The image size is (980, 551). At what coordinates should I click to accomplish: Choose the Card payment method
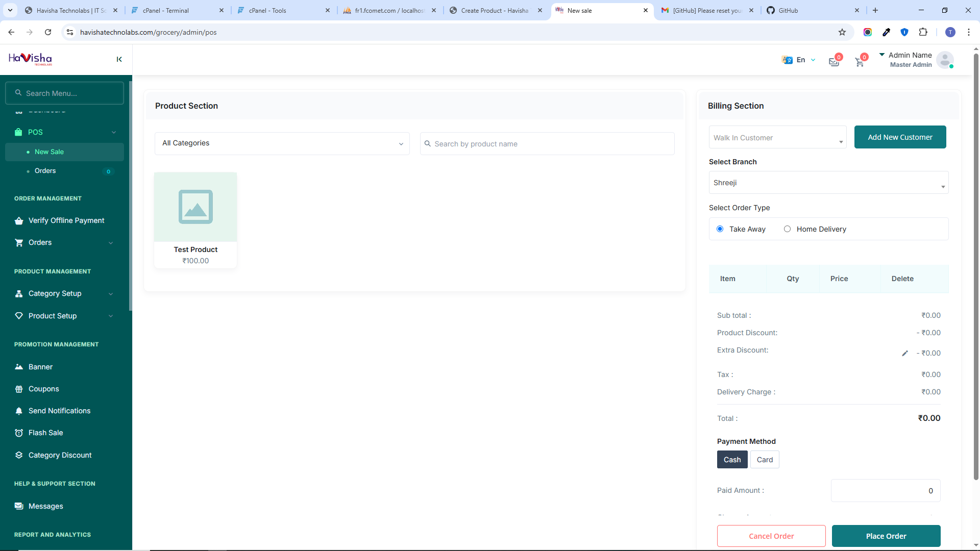[764, 460]
